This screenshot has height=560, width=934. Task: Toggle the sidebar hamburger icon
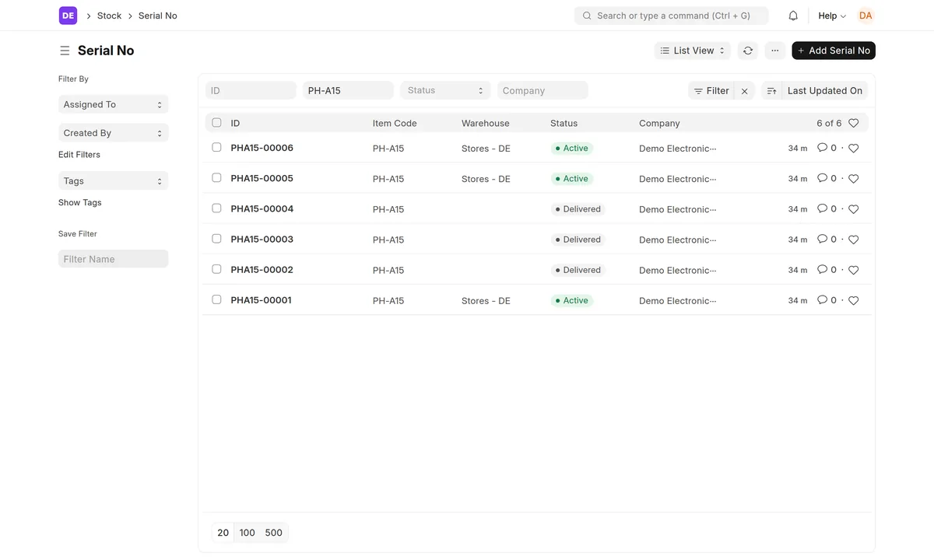click(x=65, y=51)
